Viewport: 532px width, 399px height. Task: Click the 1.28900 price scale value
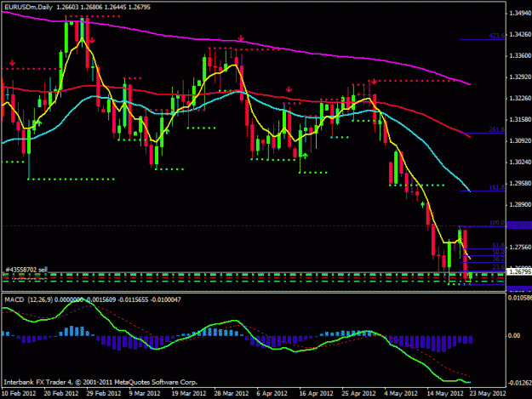click(x=520, y=204)
